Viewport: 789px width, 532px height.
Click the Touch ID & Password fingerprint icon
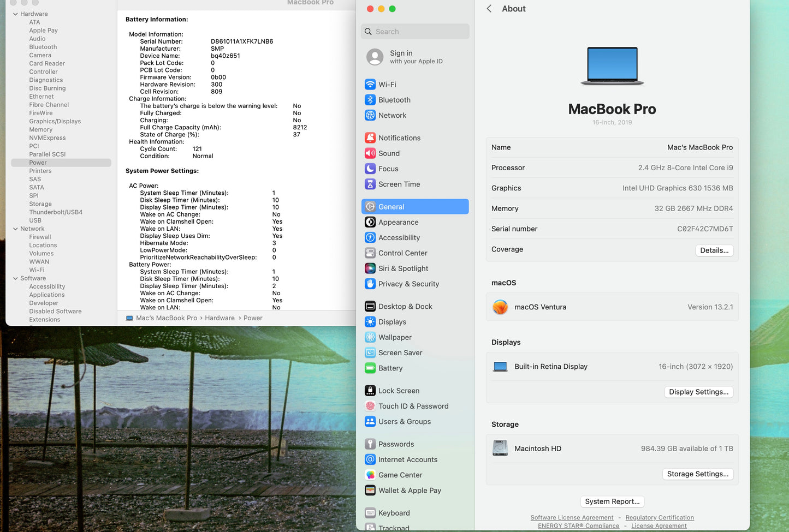(370, 406)
